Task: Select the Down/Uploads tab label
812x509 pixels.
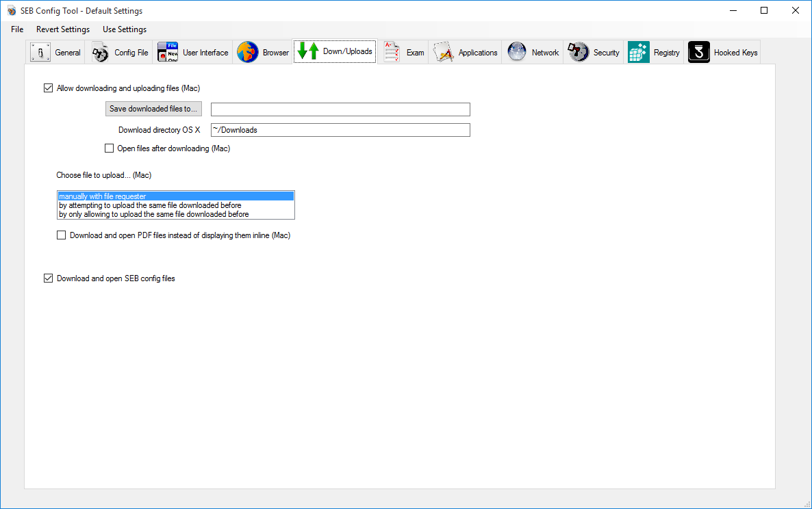Action: [348, 51]
